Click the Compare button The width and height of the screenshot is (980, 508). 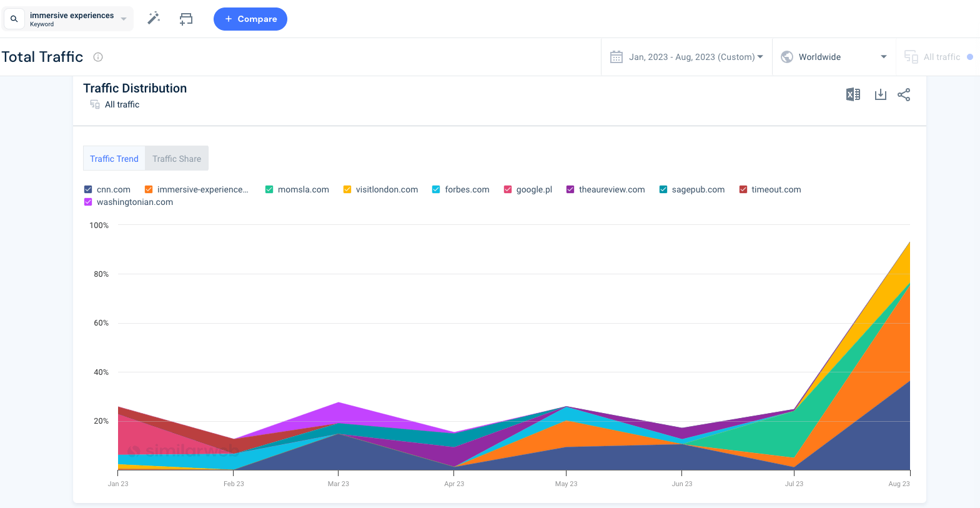(x=250, y=19)
